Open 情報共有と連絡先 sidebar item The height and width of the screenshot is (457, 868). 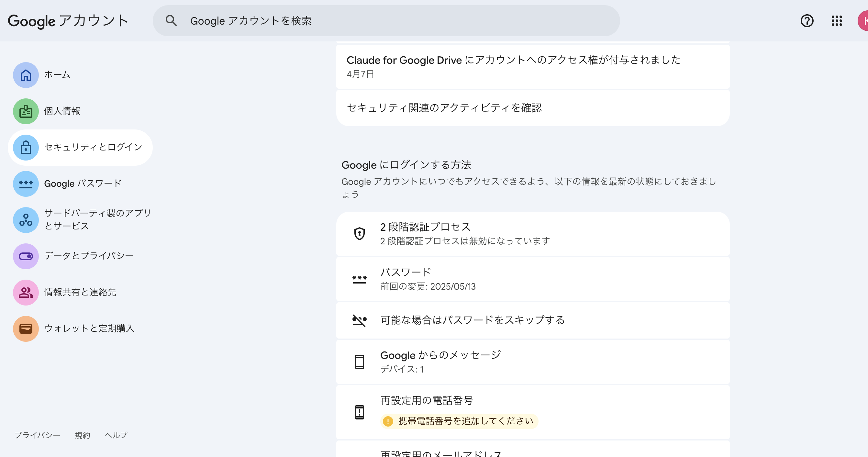[80, 292]
